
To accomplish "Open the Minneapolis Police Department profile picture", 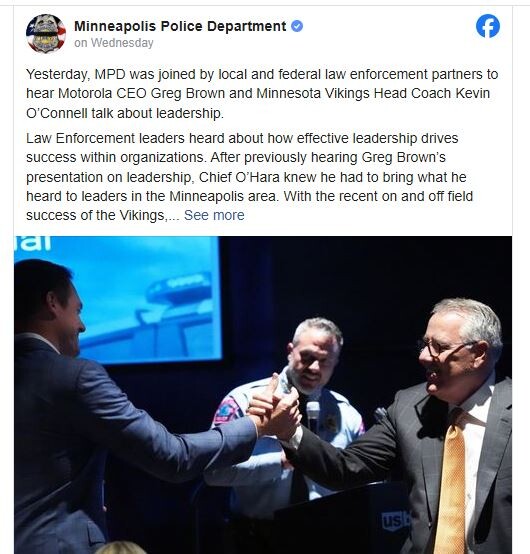I will click(x=46, y=34).
